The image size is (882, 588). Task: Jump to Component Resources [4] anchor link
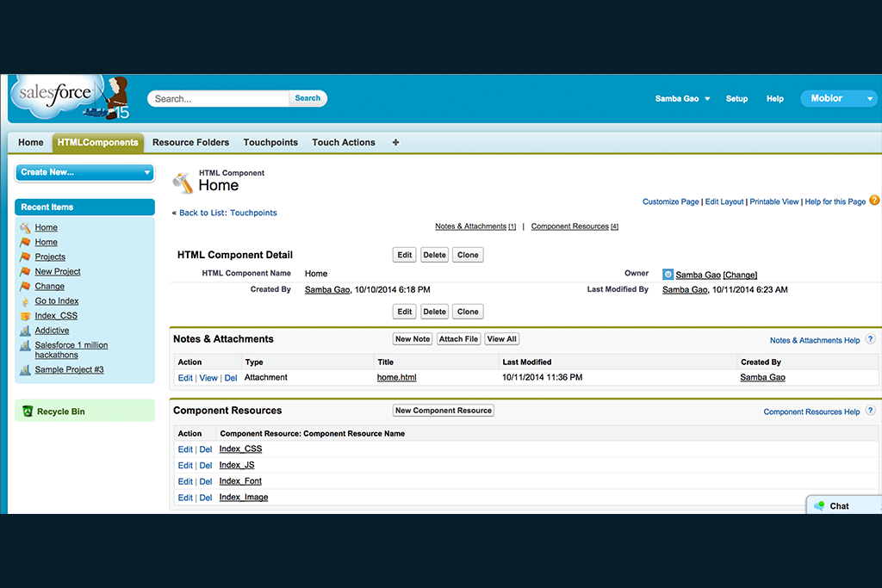point(575,226)
